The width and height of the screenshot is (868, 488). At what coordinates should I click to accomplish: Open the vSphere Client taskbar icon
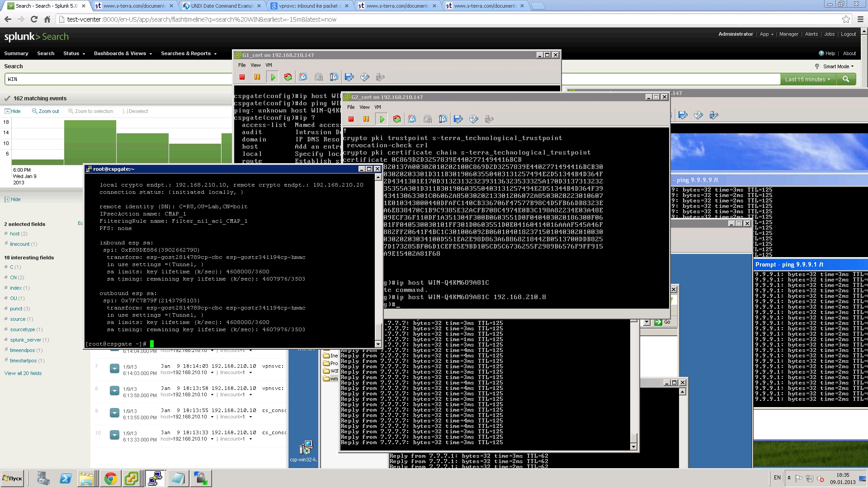tap(132, 478)
